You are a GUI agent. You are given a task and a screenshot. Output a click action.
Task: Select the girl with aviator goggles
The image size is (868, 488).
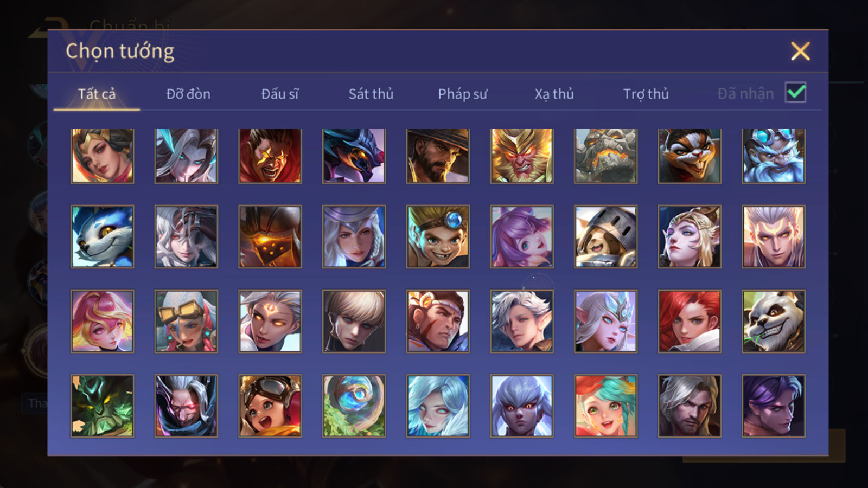(270, 406)
